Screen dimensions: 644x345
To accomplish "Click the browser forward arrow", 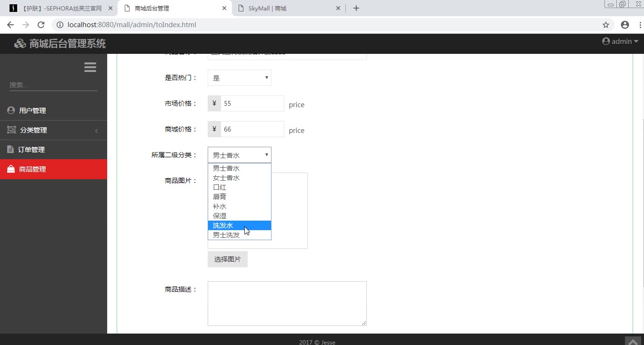I will [26, 25].
